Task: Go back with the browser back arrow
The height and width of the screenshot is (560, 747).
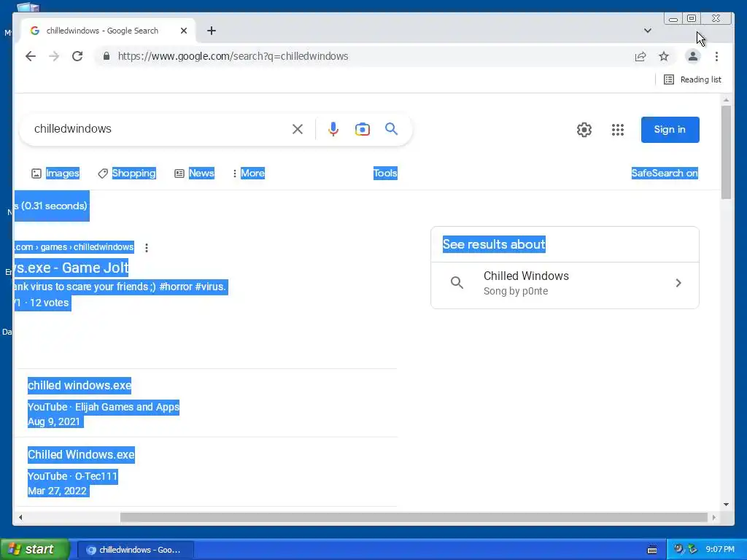Action: point(31,56)
